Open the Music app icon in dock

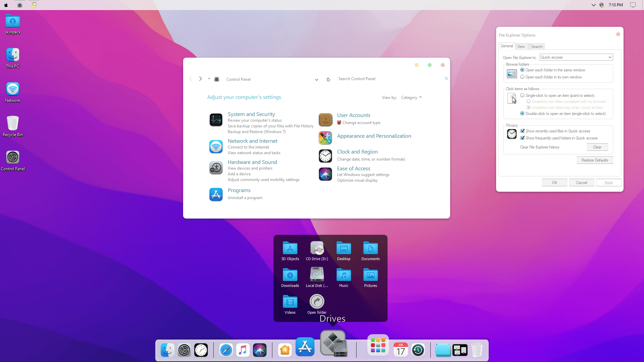click(243, 350)
